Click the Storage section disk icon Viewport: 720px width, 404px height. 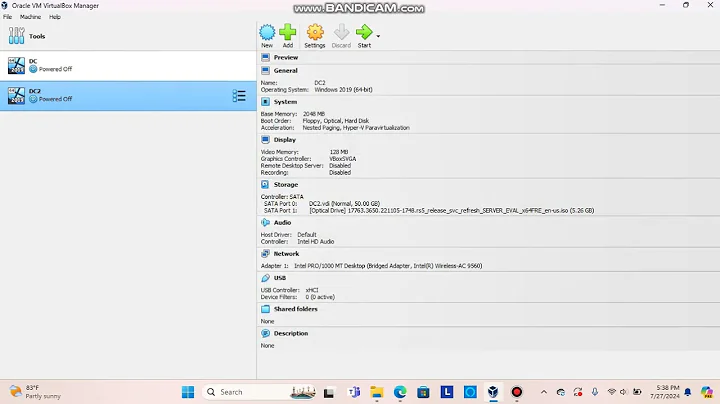tap(265, 185)
